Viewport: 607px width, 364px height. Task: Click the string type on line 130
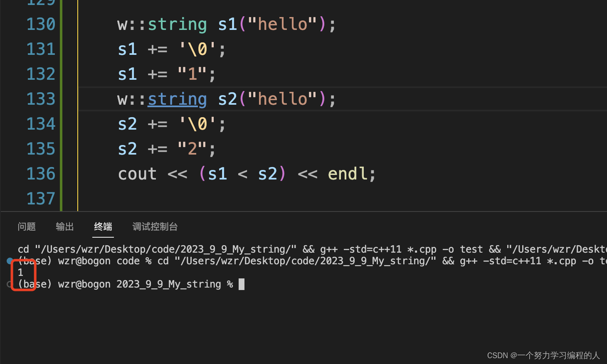[177, 25]
